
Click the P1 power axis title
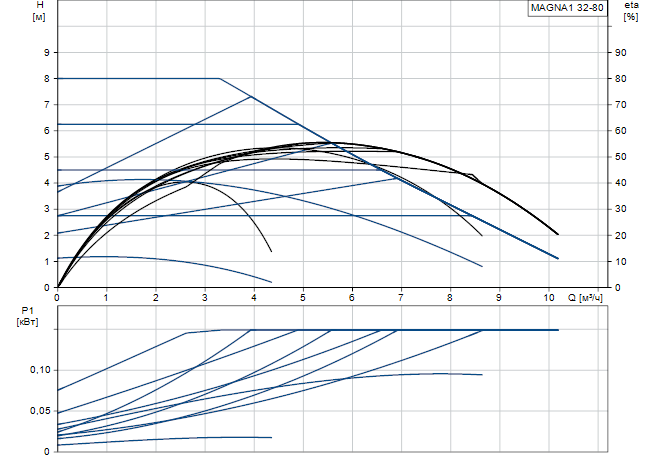tap(28, 310)
